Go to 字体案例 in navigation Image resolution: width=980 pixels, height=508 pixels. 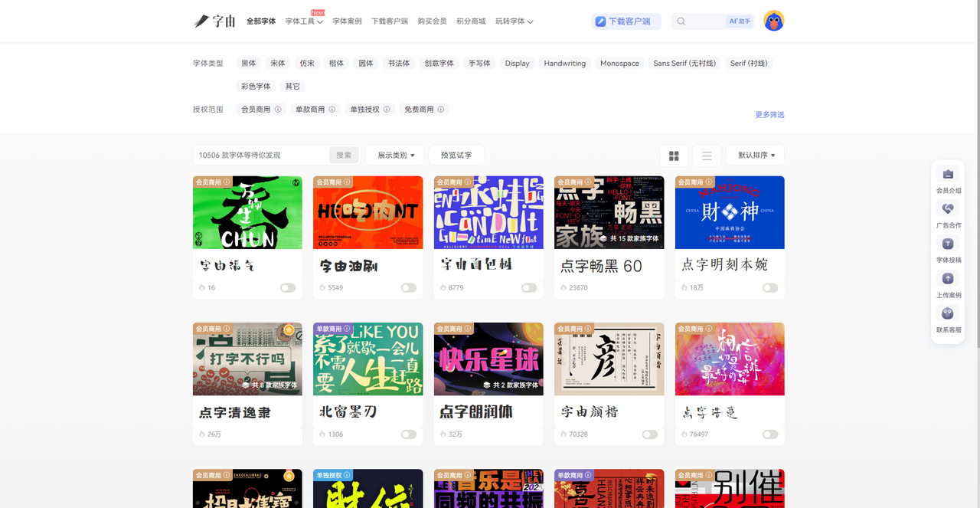tap(347, 21)
